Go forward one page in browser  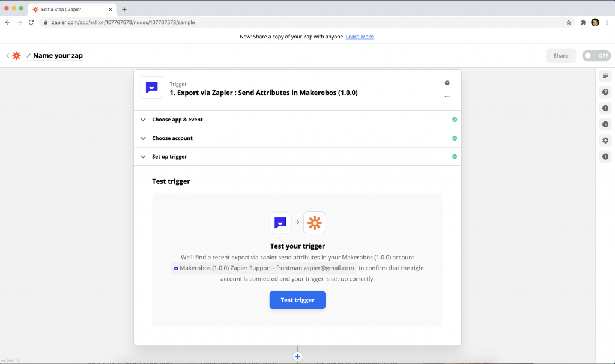tap(19, 22)
